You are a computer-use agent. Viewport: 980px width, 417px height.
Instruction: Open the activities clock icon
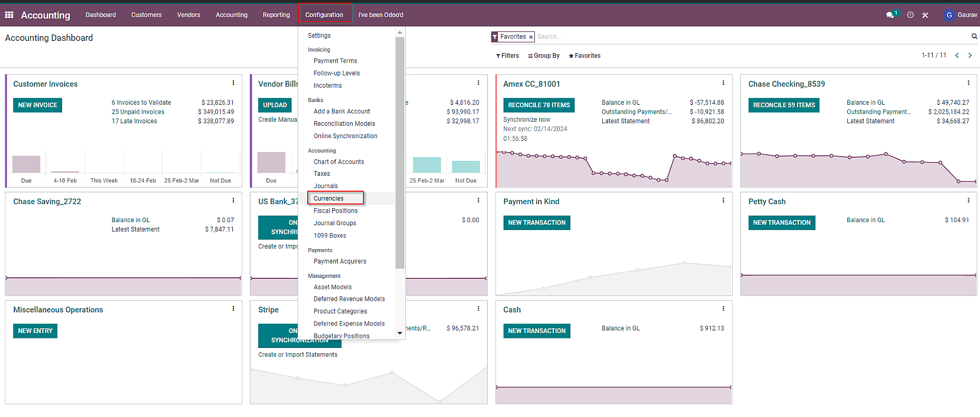point(910,15)
